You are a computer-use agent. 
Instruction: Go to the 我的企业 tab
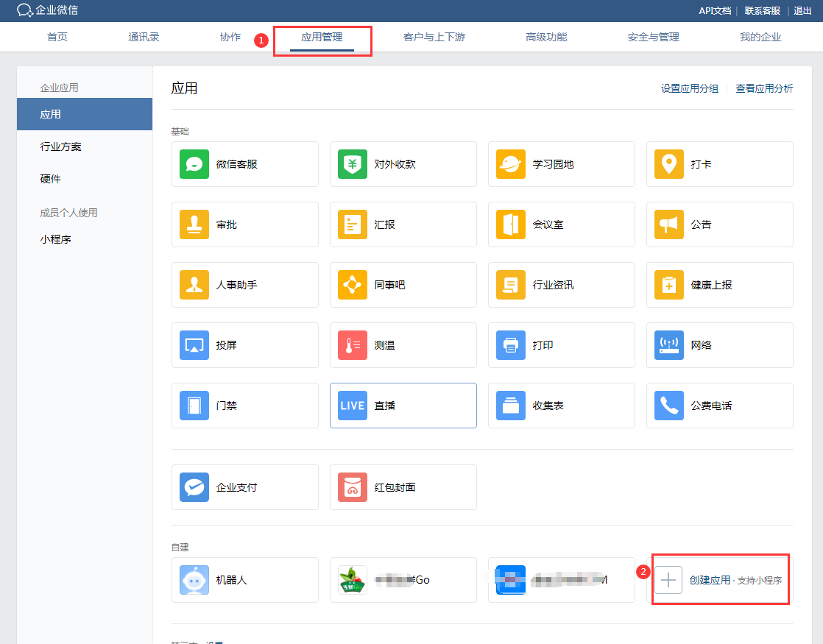click(x=760, y=37)
